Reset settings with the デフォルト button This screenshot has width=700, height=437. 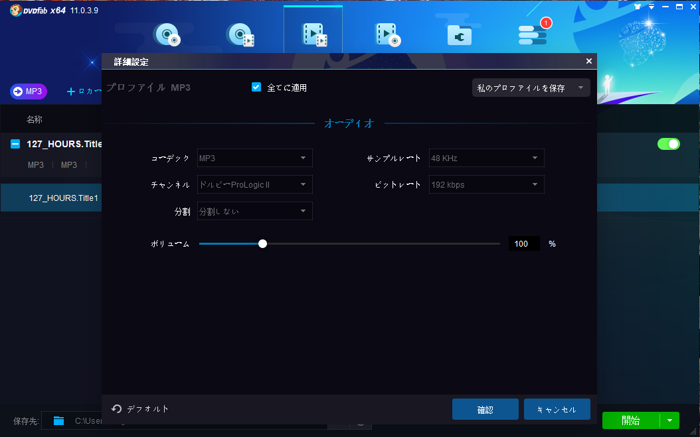tap(140, 409)
